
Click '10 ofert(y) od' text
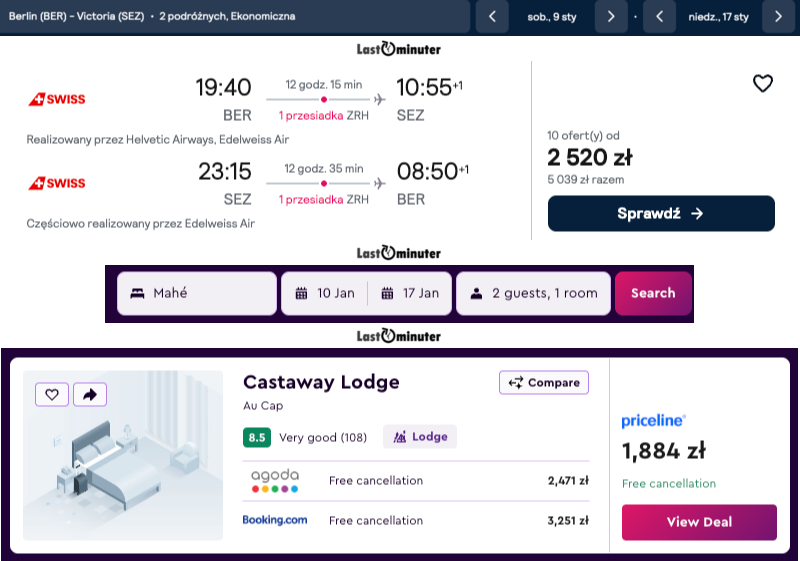pos(583,136)
